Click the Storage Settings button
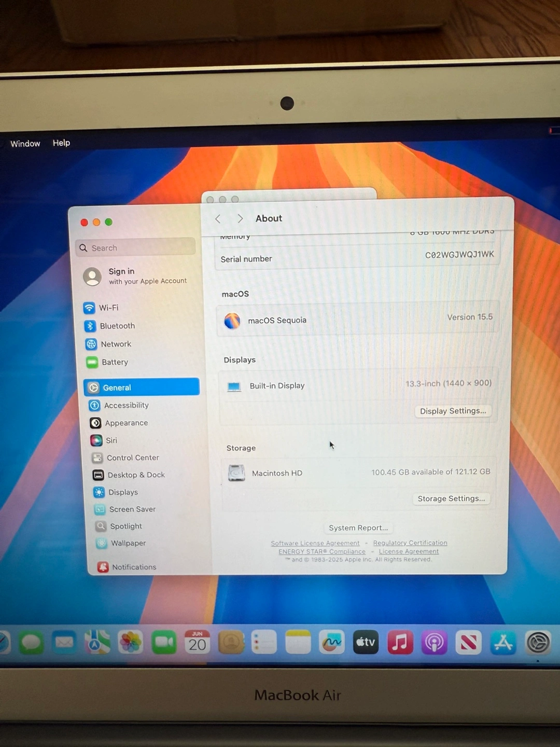Viewport: 560px width, 747px height. (x=451, y=499)
